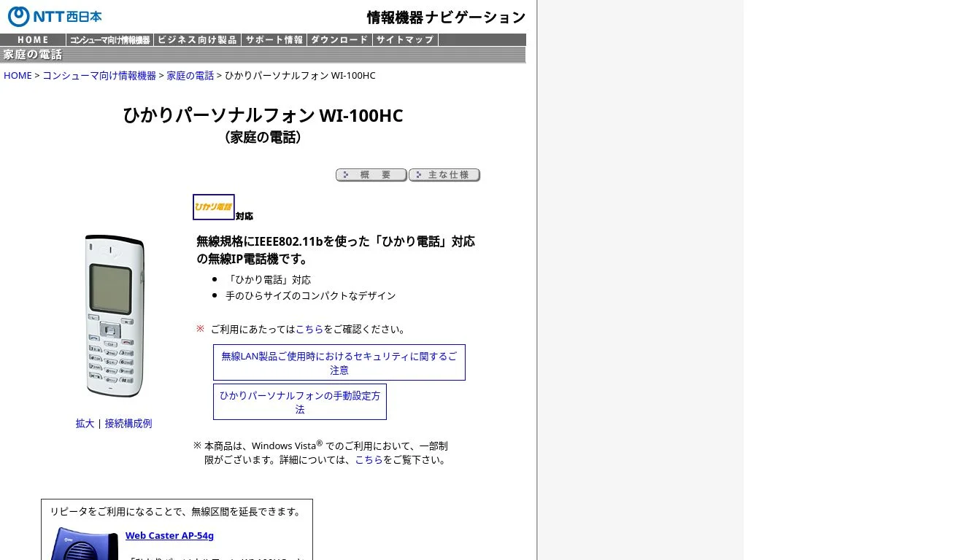The width and height of the screenshot is (975, 560).
Task: Open 拡大 link under phone image
Action: [x=85, y=424]
